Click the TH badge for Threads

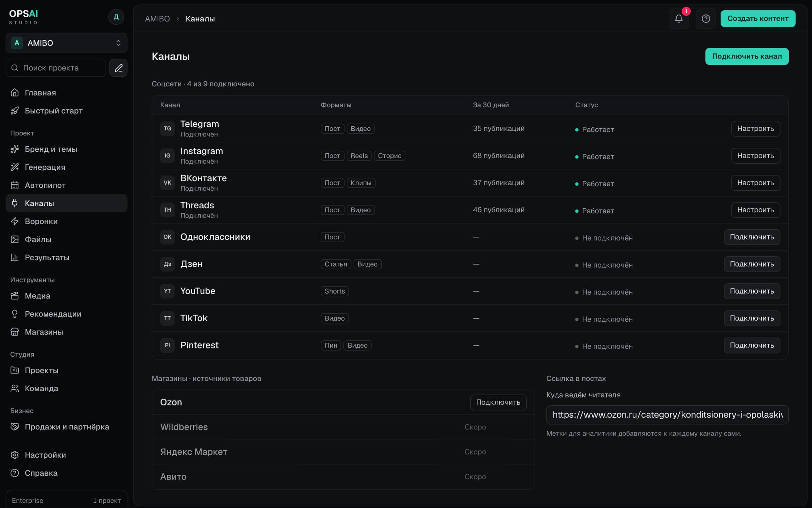[x=167, y=210]
